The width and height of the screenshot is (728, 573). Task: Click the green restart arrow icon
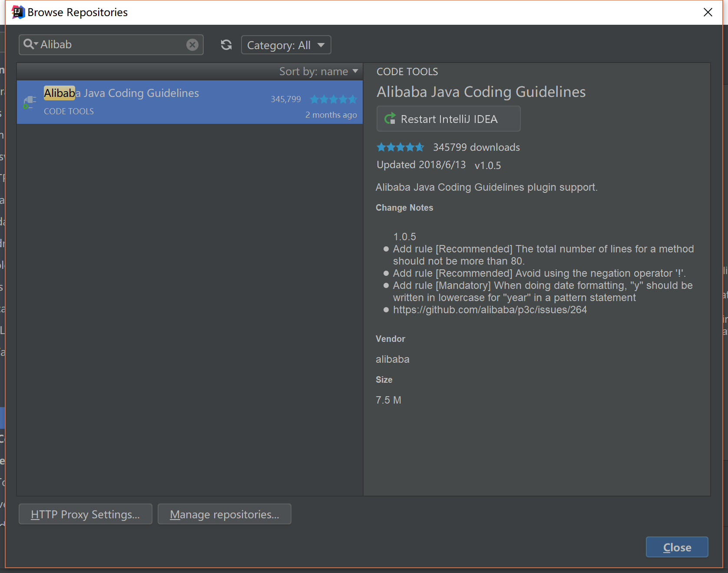(x=390, y=119)
